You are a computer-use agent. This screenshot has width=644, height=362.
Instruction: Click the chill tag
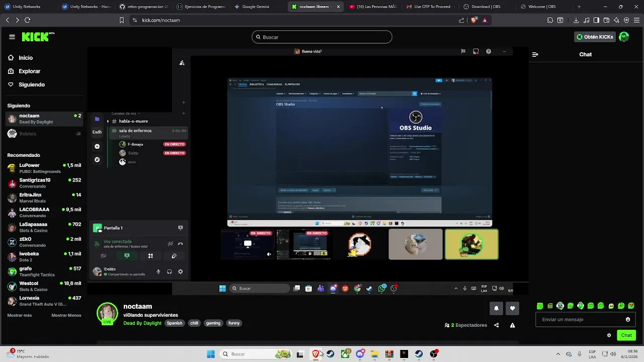point(194,323)
